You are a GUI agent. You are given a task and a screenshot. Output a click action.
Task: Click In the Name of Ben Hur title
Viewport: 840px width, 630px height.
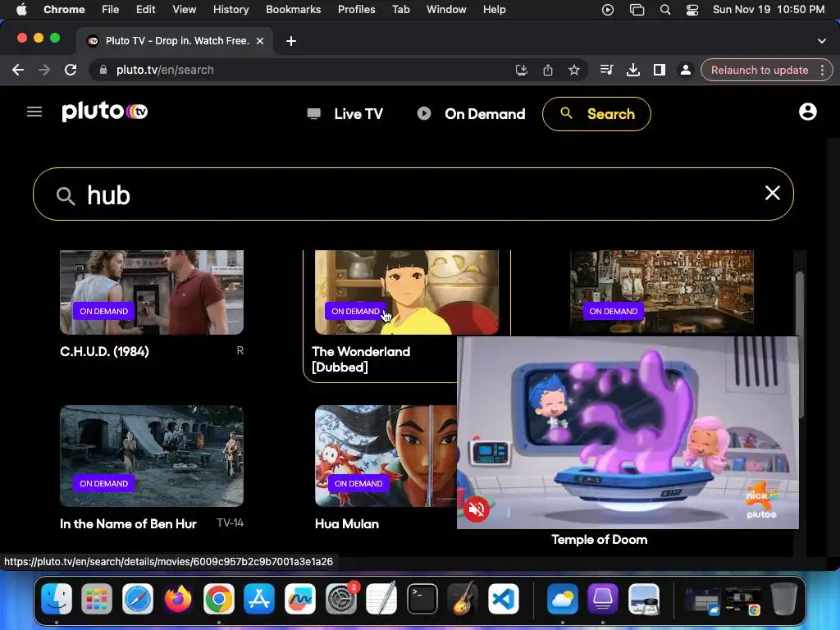point(128,524)
